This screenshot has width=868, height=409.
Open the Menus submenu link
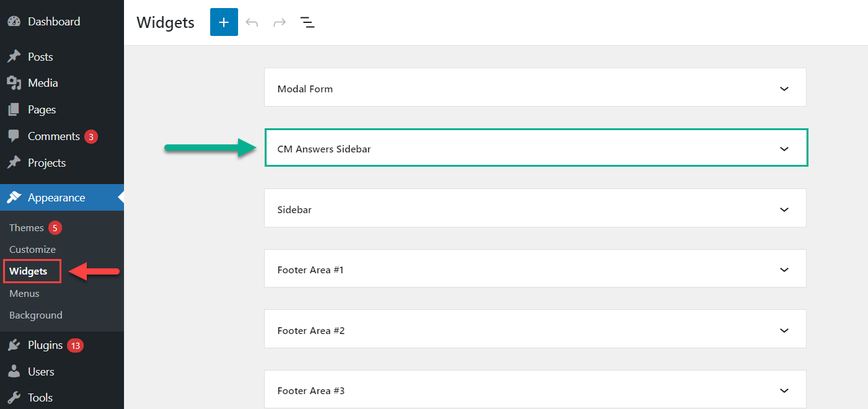[24, 294]
